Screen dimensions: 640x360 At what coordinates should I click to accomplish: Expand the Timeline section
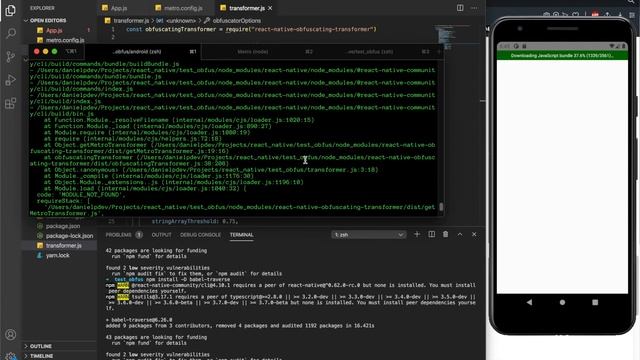41,356
